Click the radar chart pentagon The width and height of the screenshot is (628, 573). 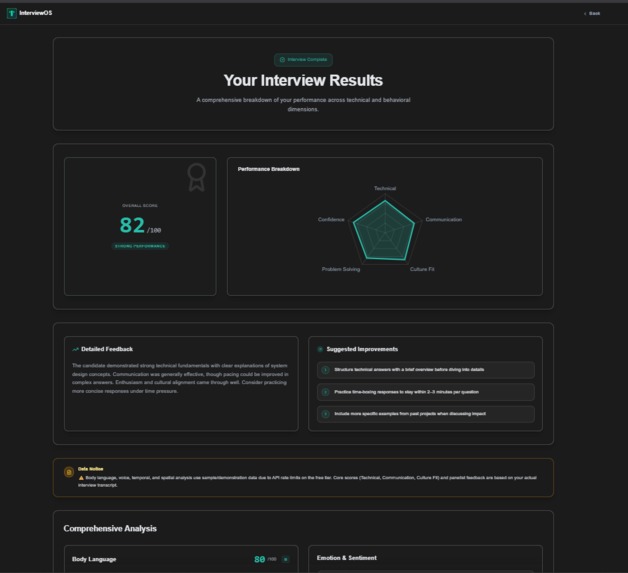point(384,232)
